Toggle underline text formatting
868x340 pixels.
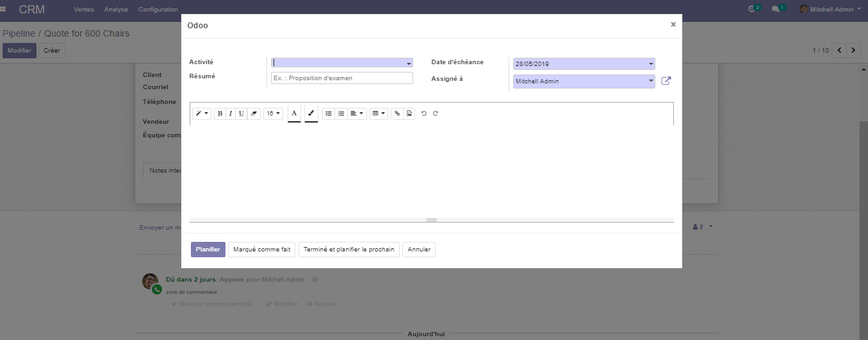pos(242,114)
